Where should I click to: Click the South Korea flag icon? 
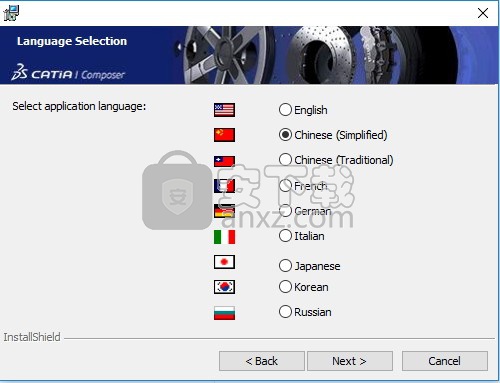point(224,287)
